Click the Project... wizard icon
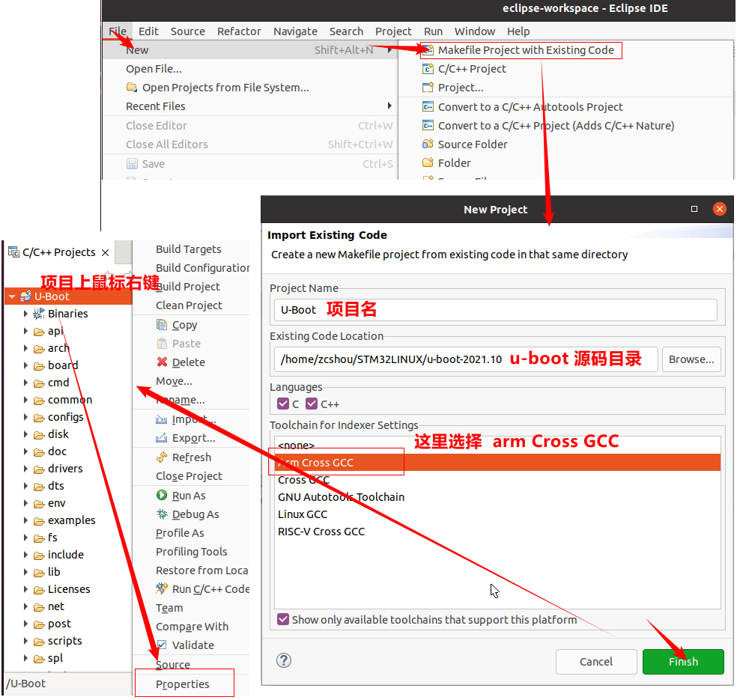737x700 pixels. (428, 88)
